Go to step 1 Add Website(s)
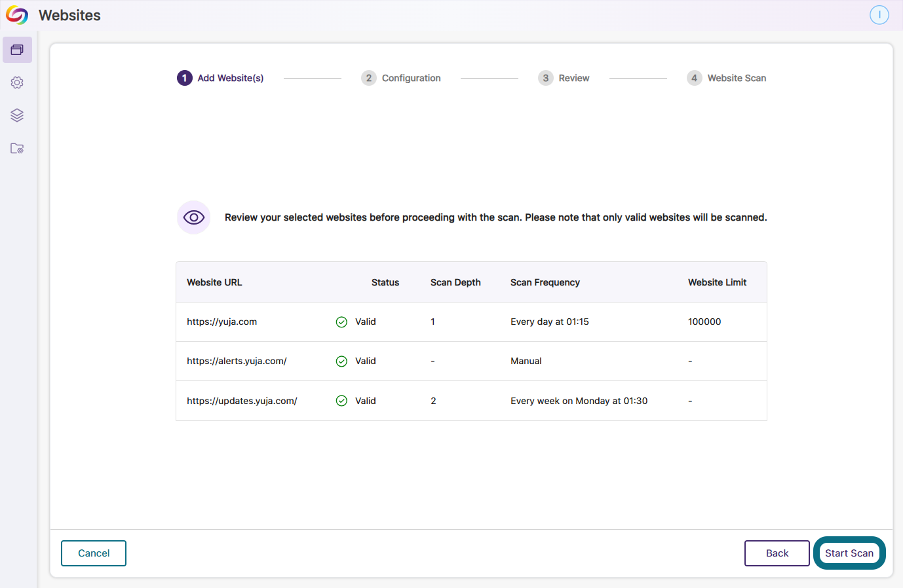 (220, 78)
